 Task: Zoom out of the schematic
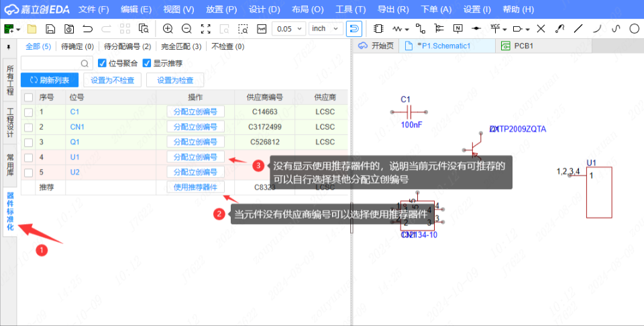click(x=186, y=29)
